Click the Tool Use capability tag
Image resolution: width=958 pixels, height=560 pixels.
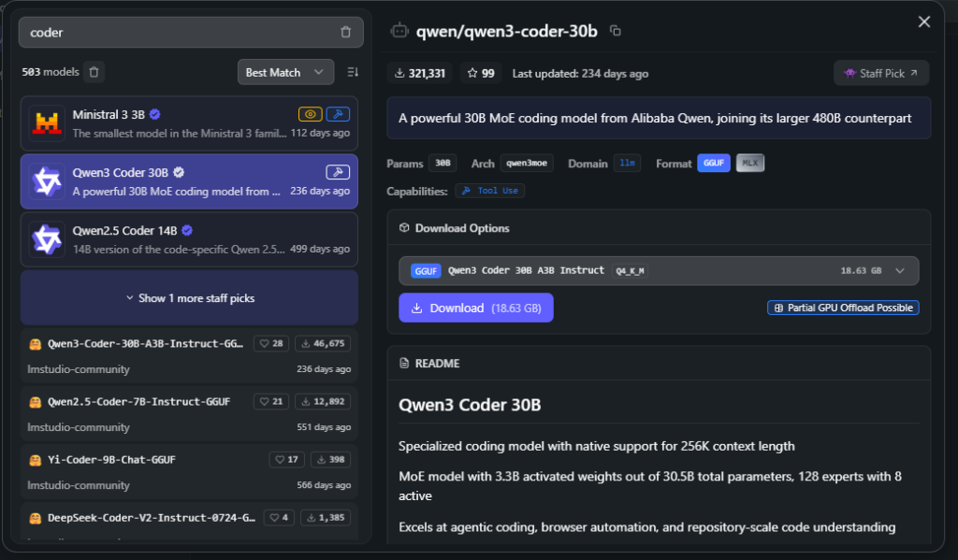point(490,191)
